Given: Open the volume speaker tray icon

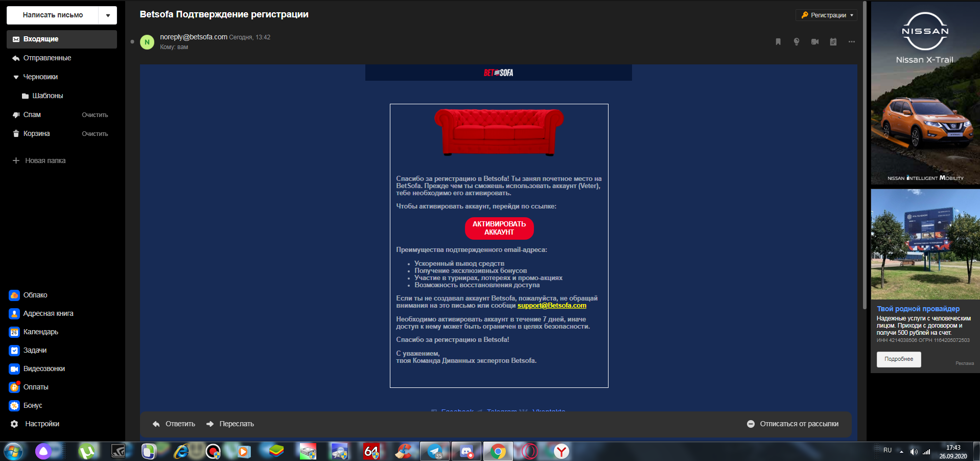Looking at the screenshot, I should [x=914, y=451].
